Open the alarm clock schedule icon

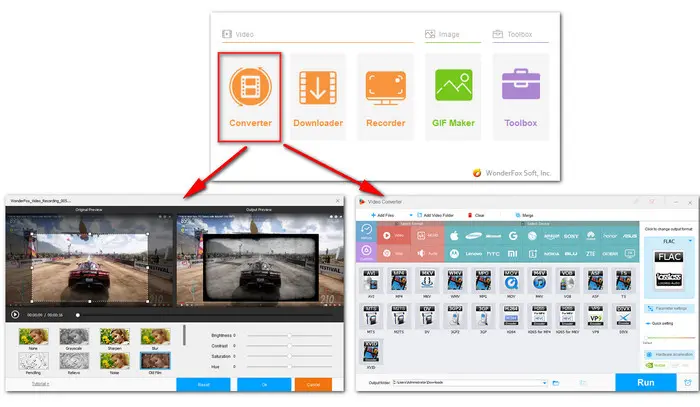(x=688, y=382)
